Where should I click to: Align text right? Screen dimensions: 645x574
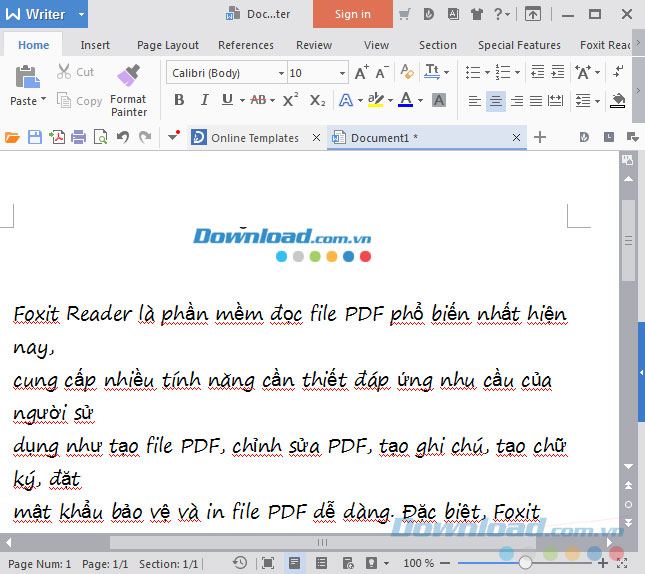[517, 100]
